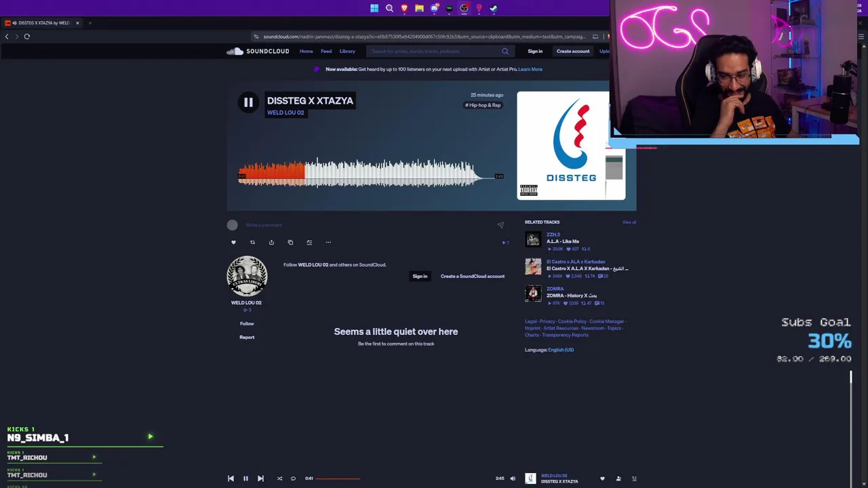Image resolution: width=868 pixels, height=488 pixels.
Task: Click the Write a comment field
Action: 367,225
